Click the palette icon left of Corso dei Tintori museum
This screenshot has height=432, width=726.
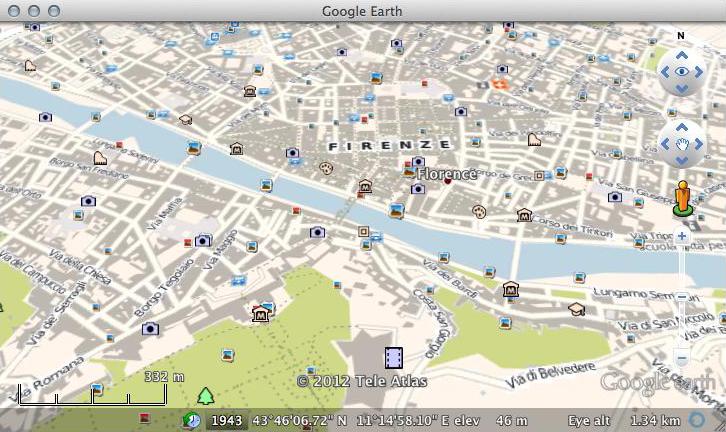pos(479,212)
